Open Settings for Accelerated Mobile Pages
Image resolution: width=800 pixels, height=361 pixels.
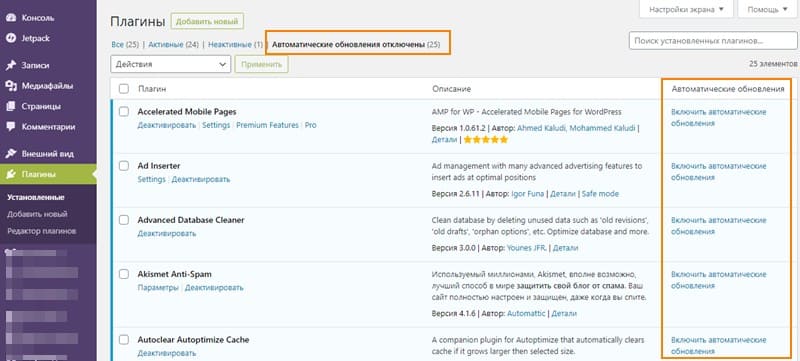(x=216, y=125)
